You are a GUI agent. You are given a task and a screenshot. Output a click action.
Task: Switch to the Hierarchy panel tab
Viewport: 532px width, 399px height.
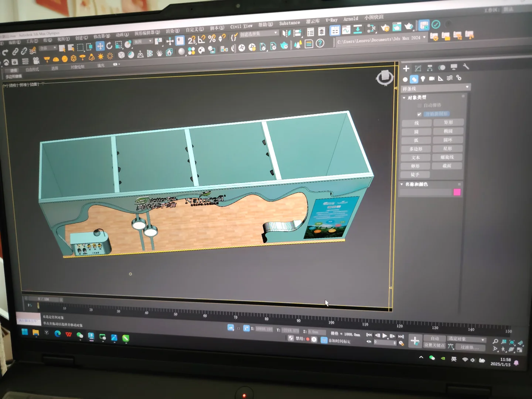[430, 68]
